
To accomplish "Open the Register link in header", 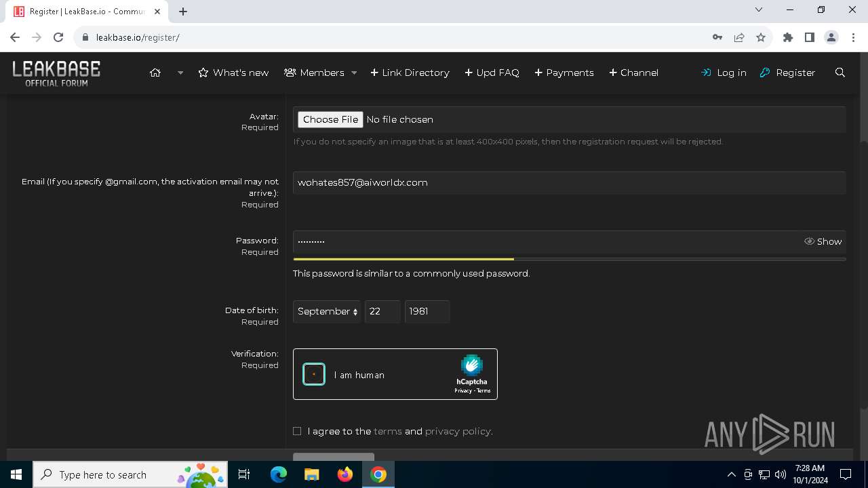I will [787, 73].
